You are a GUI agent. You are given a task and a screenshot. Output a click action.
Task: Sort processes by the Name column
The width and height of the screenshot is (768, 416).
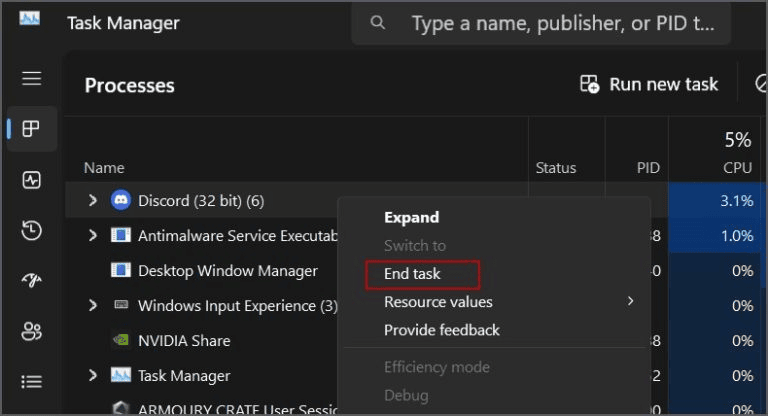tap(104, 168)
